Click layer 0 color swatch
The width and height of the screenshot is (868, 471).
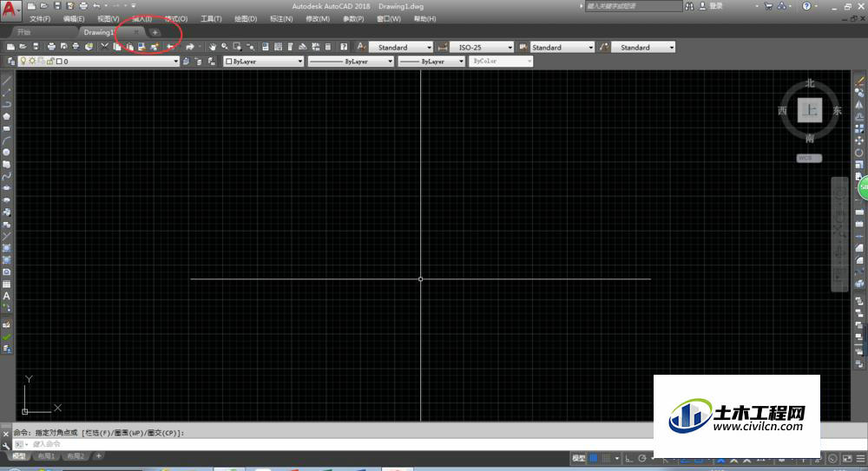pos(59,62)
